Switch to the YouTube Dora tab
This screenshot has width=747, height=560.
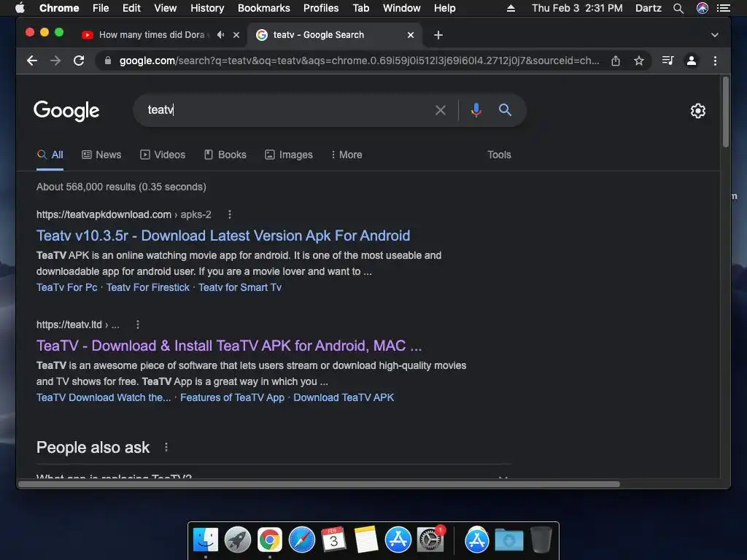point(152,35)
